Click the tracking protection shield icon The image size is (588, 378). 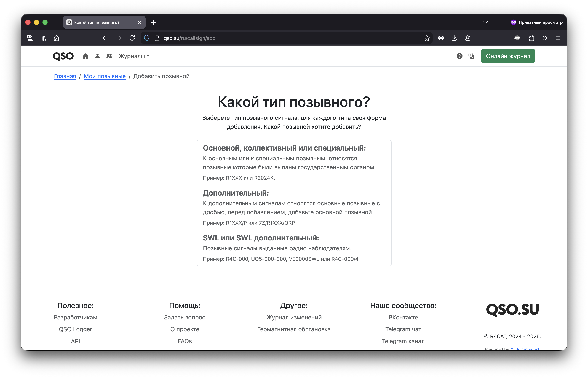point(147,38)
